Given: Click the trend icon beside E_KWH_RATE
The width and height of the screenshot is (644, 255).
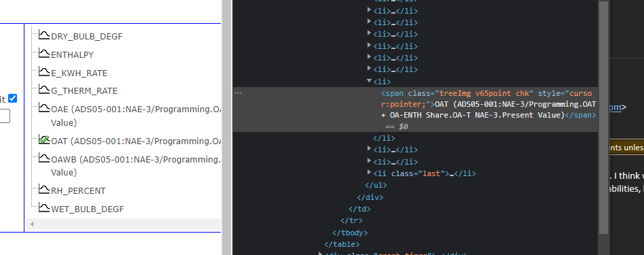Looking at the screenshot, I should 44,72.
